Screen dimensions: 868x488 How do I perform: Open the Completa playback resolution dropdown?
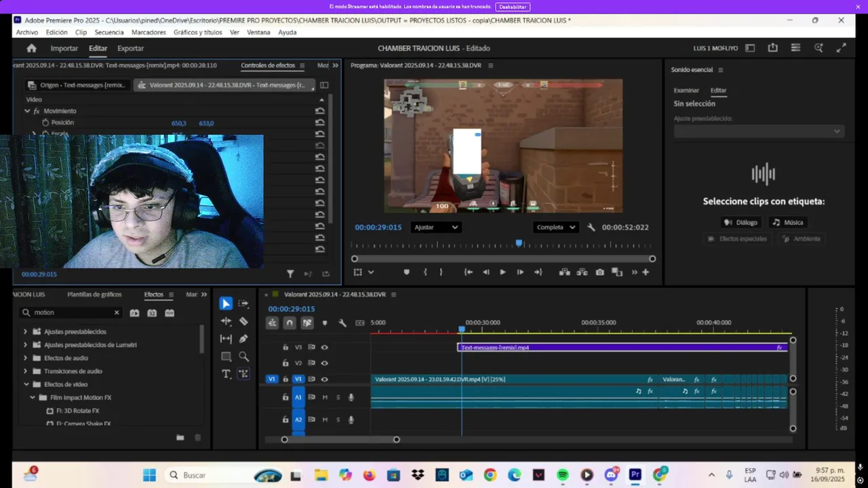555,228
